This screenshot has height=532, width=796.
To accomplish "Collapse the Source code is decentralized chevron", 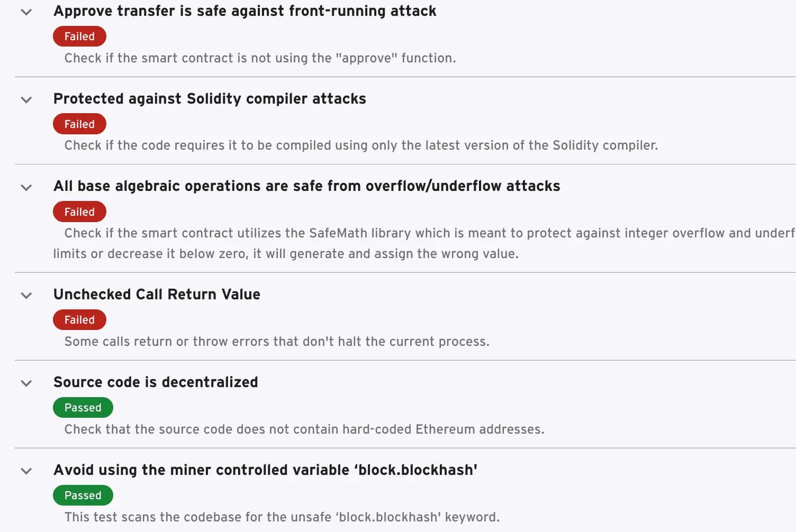I will [26, 383].
